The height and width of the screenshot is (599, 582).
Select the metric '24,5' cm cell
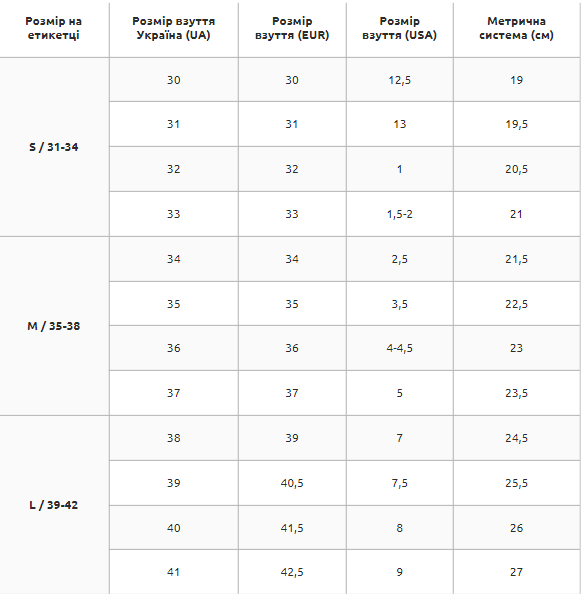click(x=517, y=438)
